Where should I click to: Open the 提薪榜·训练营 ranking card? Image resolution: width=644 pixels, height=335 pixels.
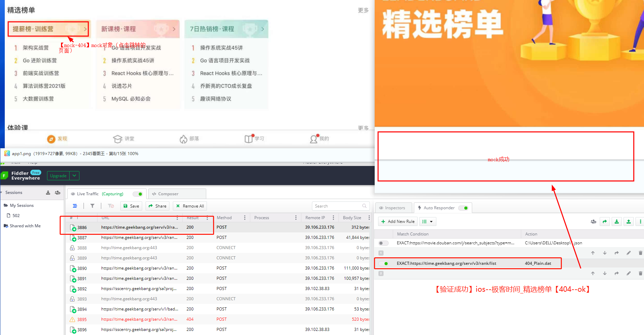point(48,29)
